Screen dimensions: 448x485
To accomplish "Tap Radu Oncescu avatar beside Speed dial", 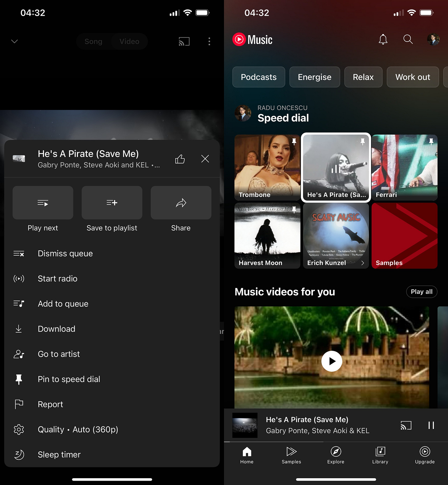I will coord(243,113).
